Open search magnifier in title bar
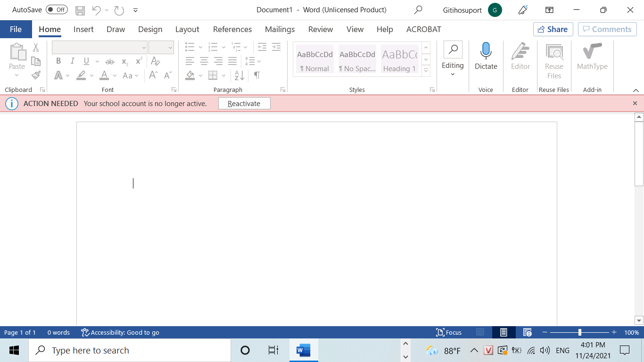Image resolution: width=644 pixels, height=362 pixels. [x=418, y=10]
